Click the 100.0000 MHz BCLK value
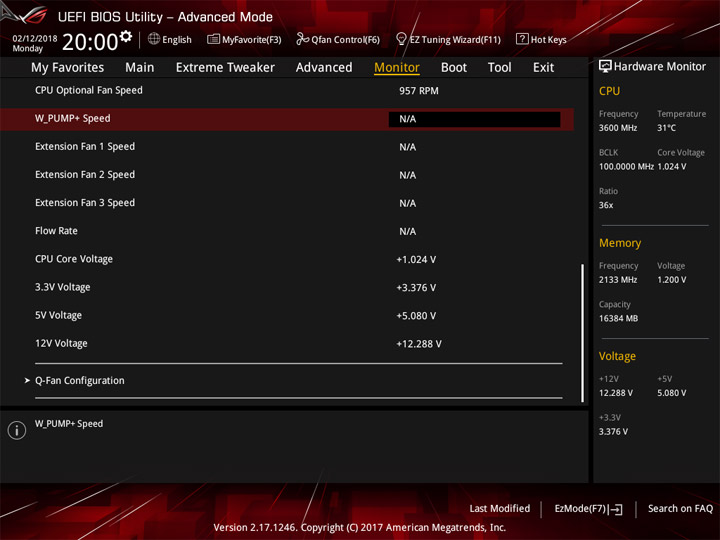The height and width of the screenshot is (540, 720). point(626,166)
